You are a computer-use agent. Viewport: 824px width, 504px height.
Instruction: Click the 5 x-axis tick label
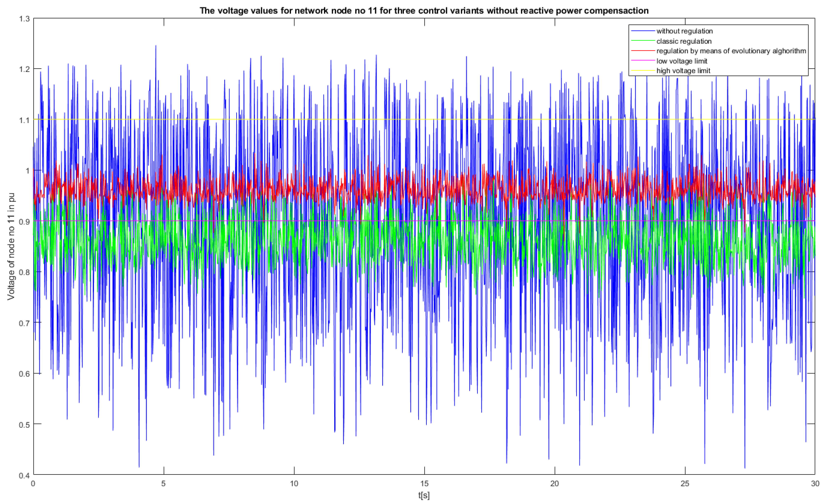click(163, 484)
